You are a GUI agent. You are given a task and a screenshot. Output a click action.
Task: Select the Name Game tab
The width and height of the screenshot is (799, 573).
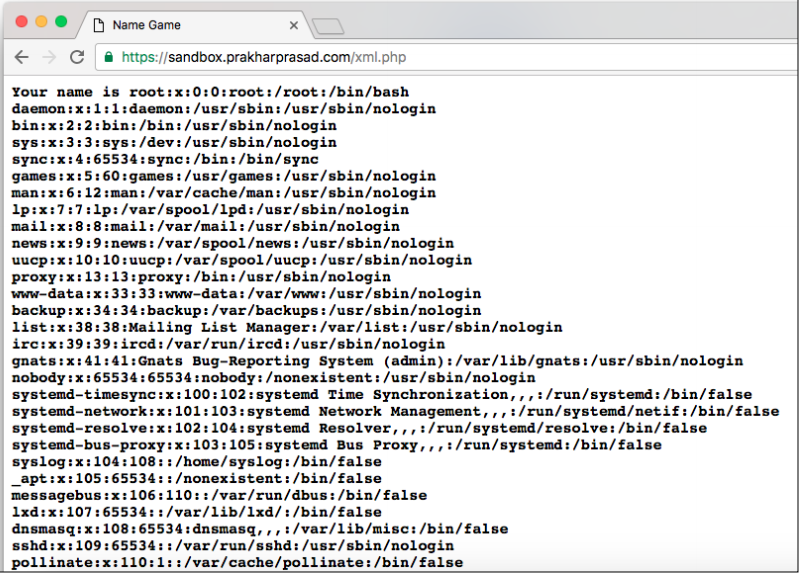[196, 25]
